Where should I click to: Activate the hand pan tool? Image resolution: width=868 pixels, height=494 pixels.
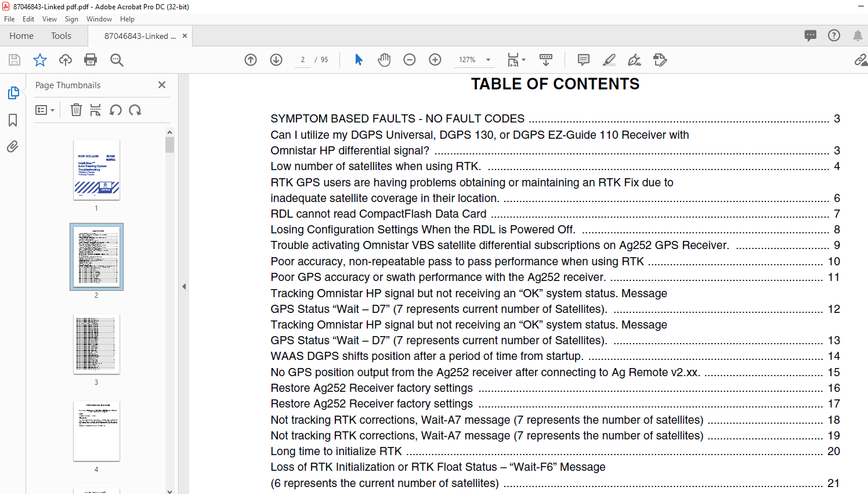point(384,60)
